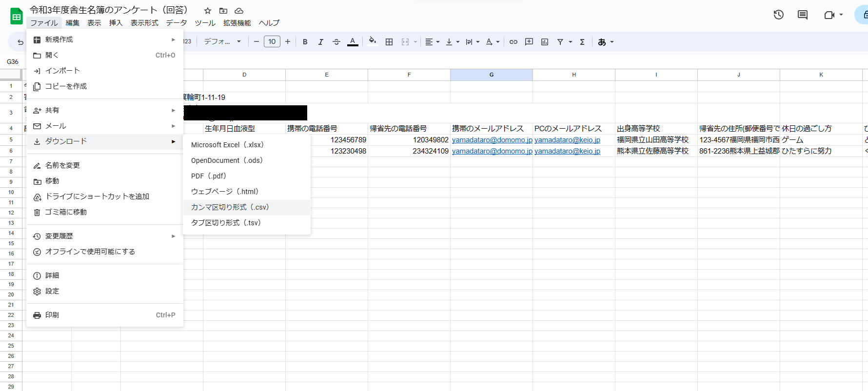Image resolution: width=868 pixels, height=391 pixels.
Task: Expand the 共有 submenu
Action: tap(105, 110)
